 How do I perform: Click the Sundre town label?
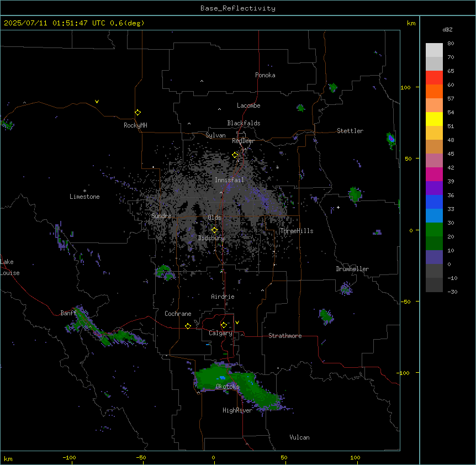tap(161, 216)
